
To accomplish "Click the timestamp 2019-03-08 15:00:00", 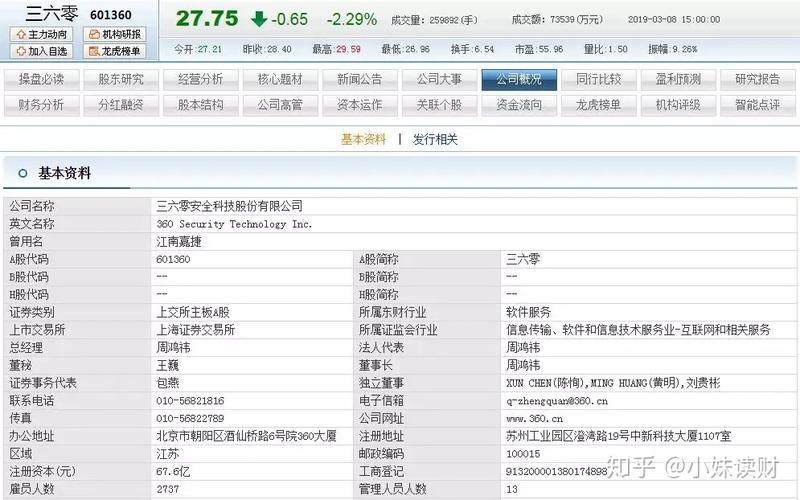I will [x=674, y=19].
